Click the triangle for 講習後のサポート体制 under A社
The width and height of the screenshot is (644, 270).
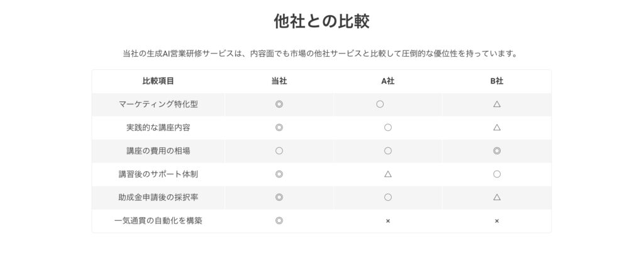(x=387, y=174)
